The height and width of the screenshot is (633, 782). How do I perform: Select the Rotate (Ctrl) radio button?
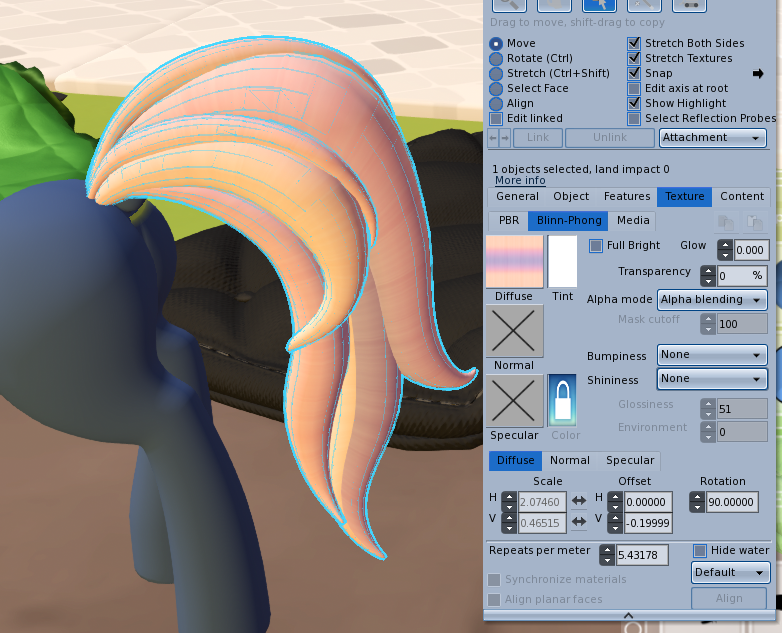[496, 59]
